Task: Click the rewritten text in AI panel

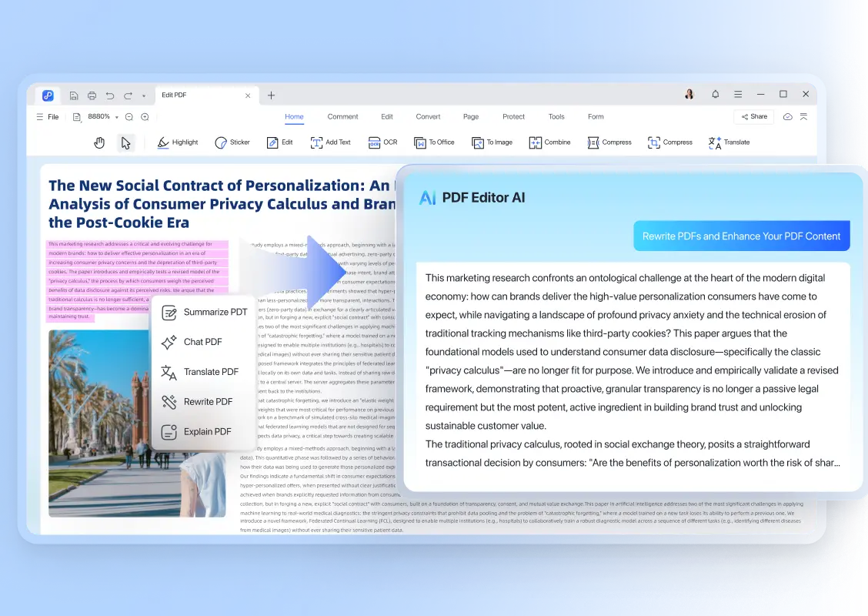Action: click(633, 370)
